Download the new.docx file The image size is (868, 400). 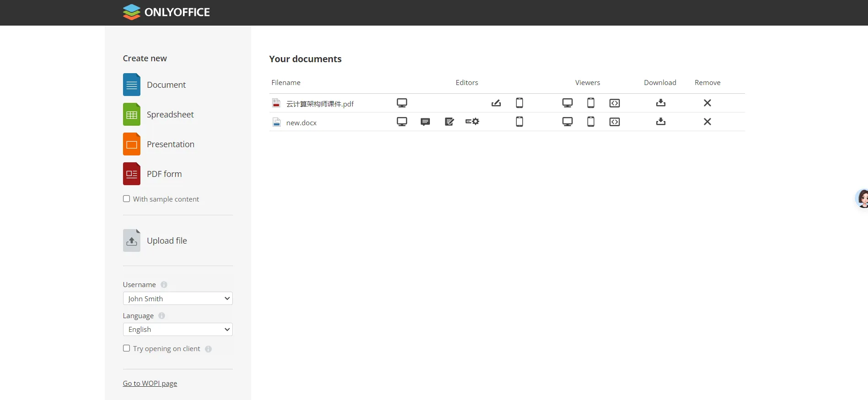[x=661, y=122]
